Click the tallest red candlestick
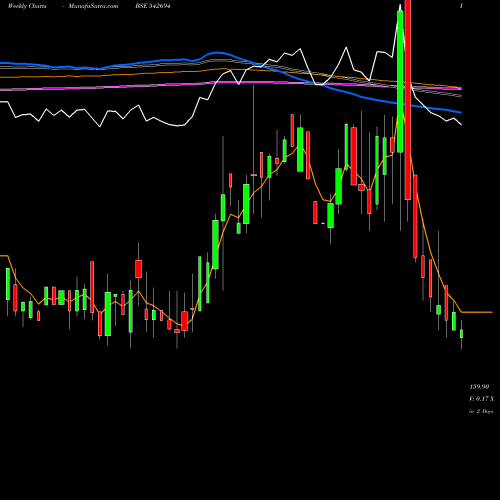Image resolution: width=500 pixels, height=500 pixels. [408, 100]
